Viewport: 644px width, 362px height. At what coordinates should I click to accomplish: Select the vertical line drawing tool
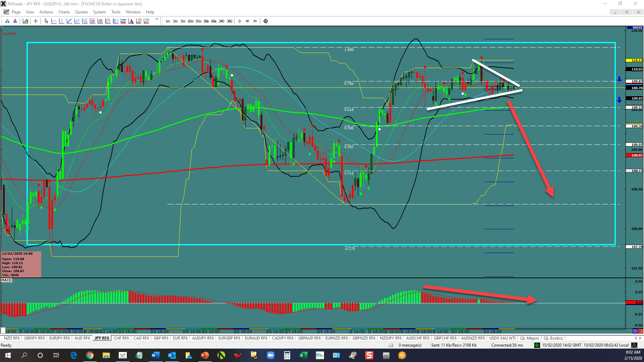(61, 21)
